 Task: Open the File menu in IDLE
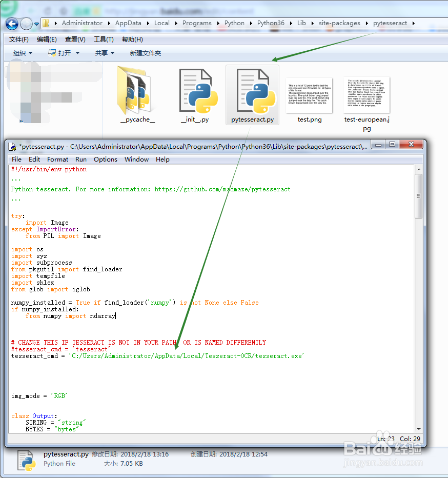tap(16, 160)
